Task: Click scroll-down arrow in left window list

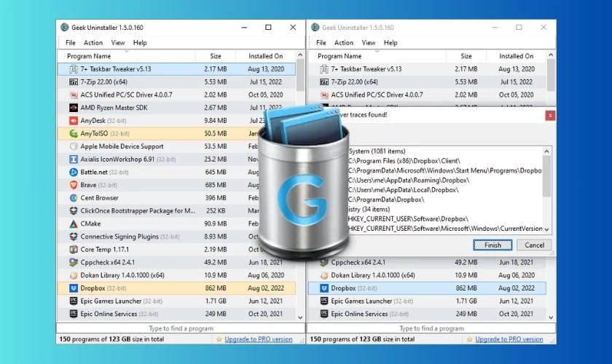Action: pyautogui.click(x=300, y=317)
